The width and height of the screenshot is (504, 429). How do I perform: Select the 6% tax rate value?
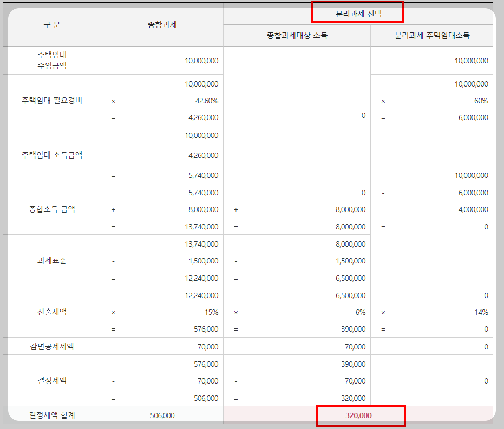(361, 313)
